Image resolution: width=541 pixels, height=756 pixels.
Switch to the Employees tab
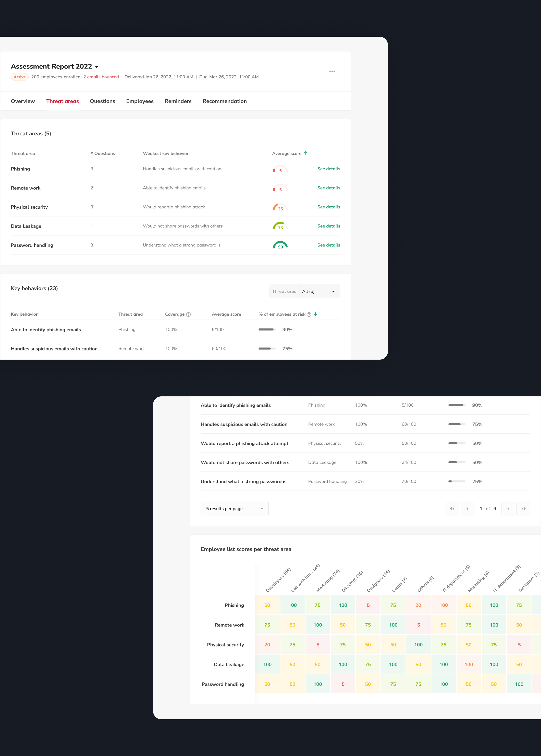pos(140,101)
